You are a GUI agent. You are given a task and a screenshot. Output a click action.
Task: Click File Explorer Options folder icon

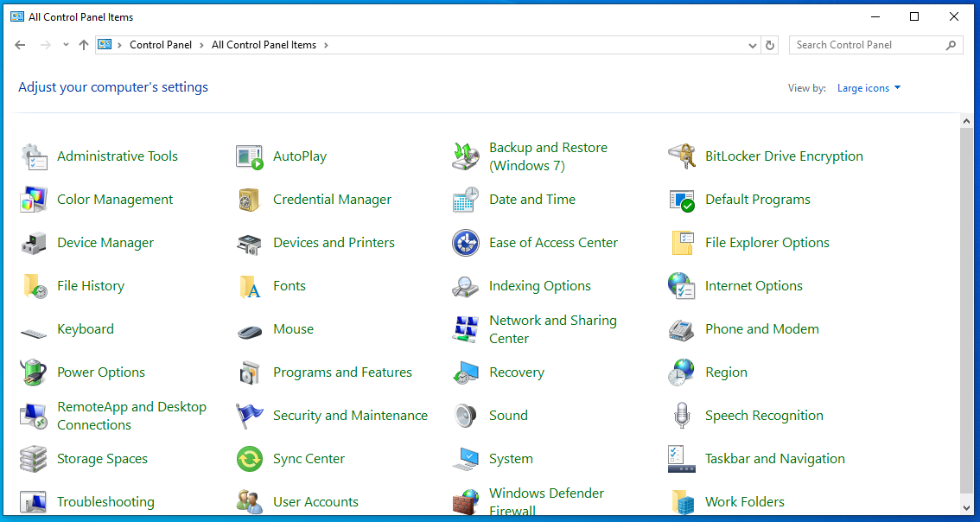682,243
